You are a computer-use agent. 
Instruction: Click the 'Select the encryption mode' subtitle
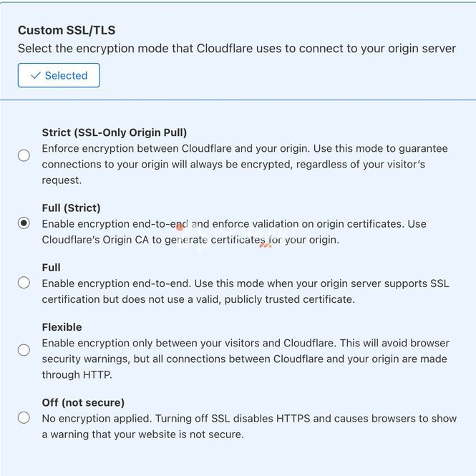pyautogui.click(x=237, y=49)
